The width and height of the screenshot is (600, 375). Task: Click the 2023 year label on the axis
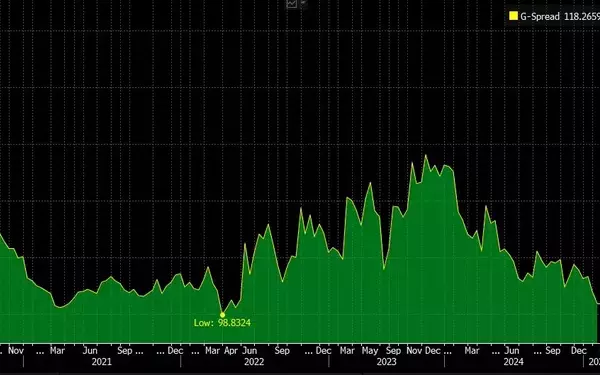[386, 362]
